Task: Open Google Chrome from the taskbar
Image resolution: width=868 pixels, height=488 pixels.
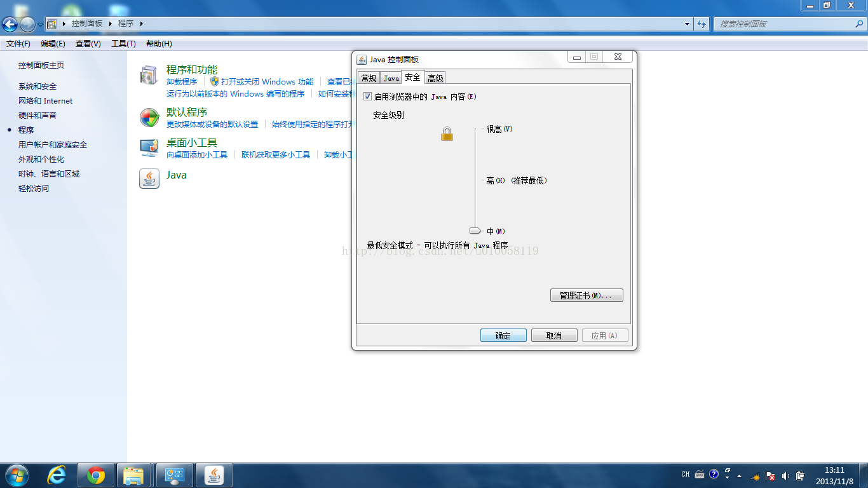Action: [96, 475]
